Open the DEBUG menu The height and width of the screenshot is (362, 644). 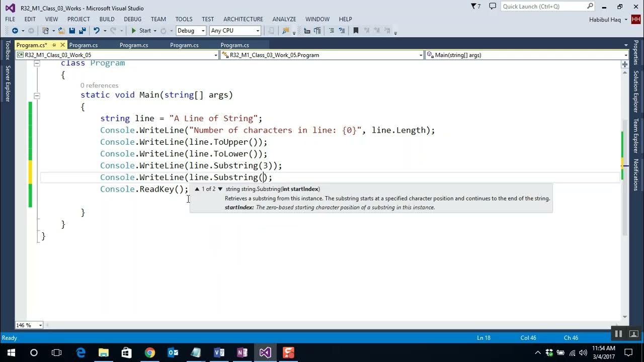(133, 19)
